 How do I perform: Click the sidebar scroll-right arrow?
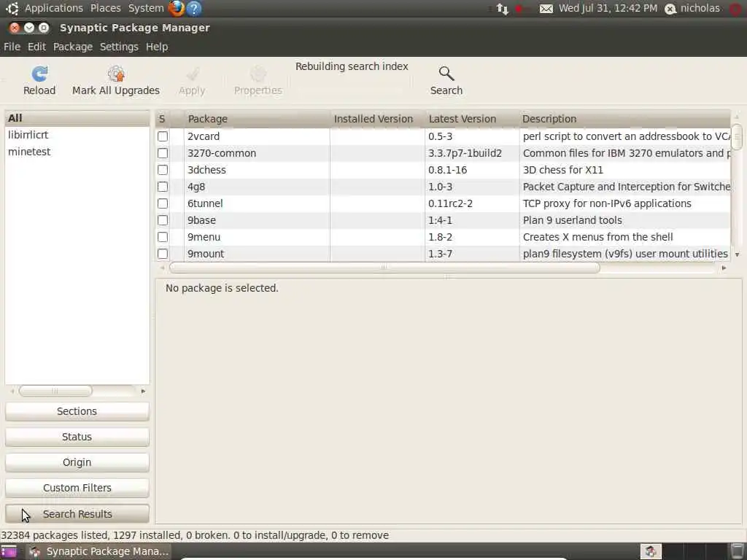click(143, 391)
